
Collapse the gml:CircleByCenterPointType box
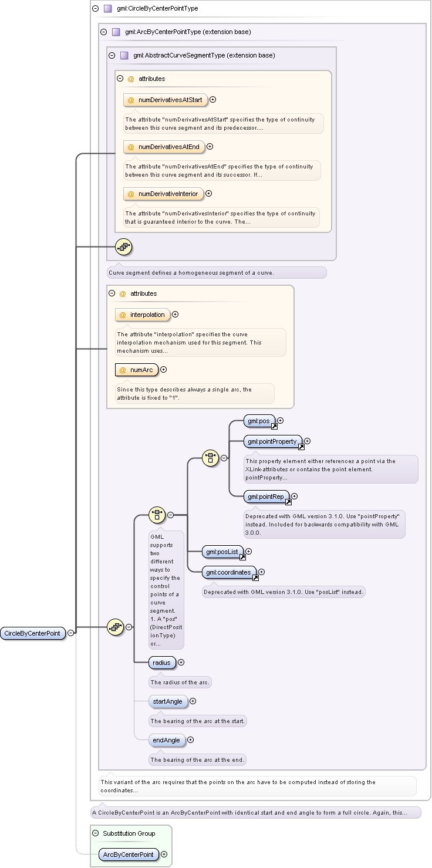tap(95, 9)
